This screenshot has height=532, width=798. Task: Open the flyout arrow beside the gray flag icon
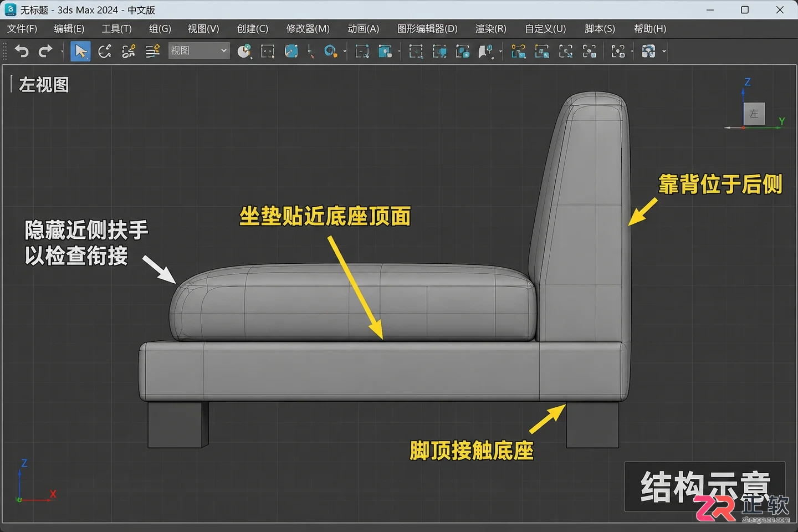point(500,52)
